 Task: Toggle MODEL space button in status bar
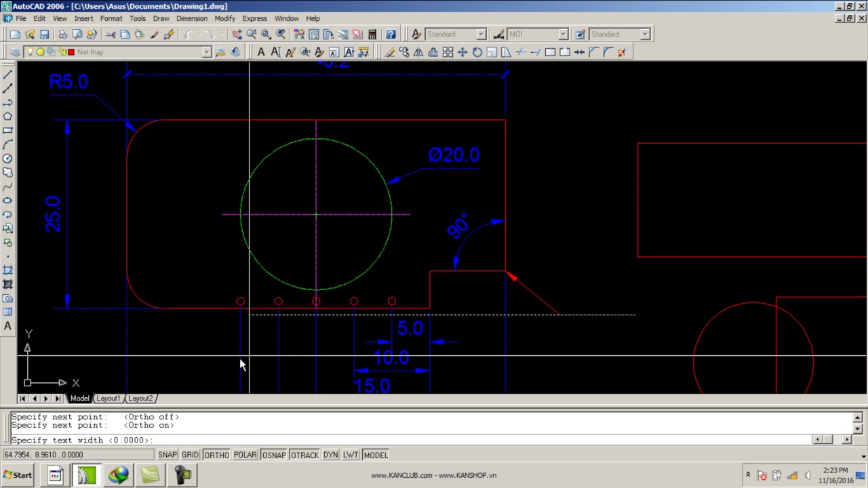click(x=376, y=455)
